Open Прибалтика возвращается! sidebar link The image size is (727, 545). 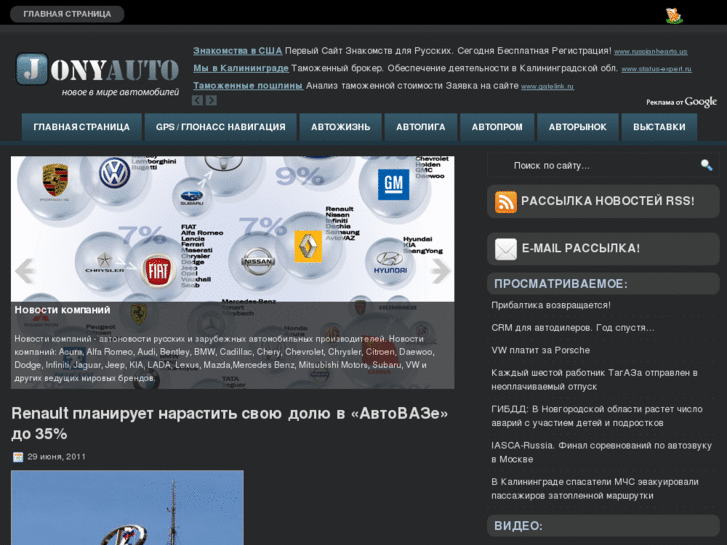(551, 305)
